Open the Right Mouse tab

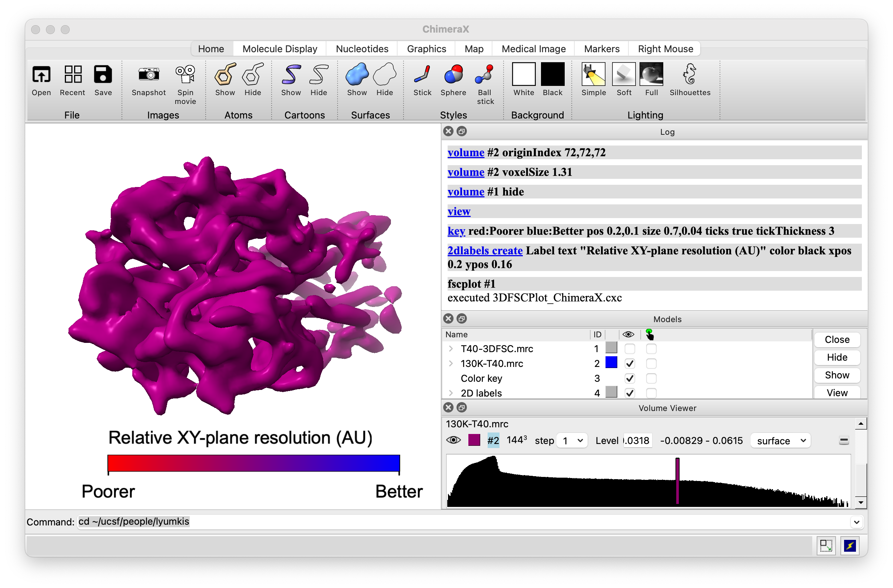click(665, 49)
